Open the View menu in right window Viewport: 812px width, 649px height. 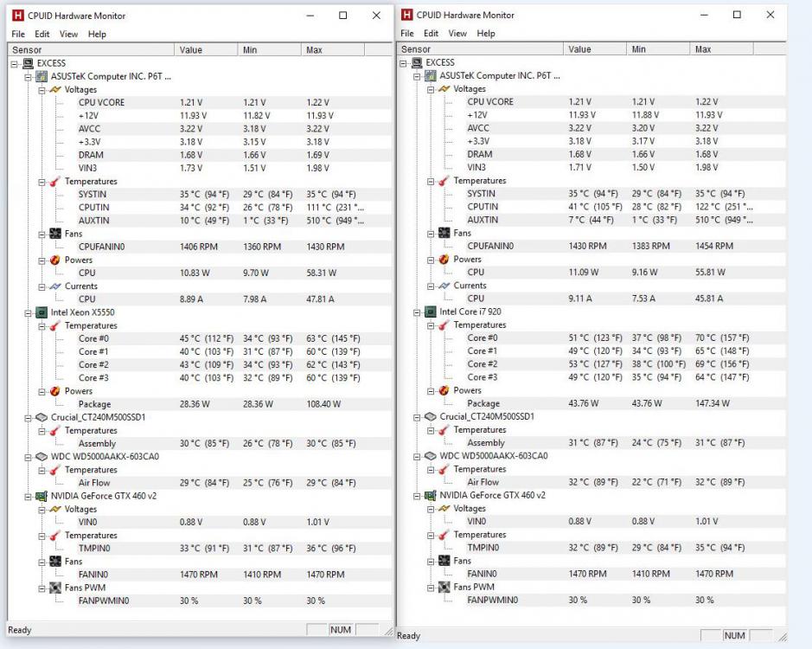point(457,34)
